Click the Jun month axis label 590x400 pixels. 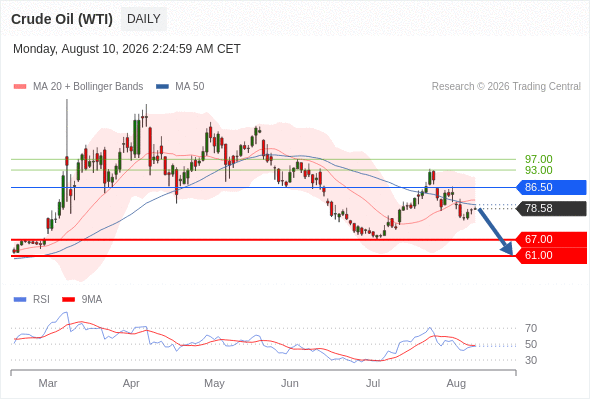tap(290, 383)
